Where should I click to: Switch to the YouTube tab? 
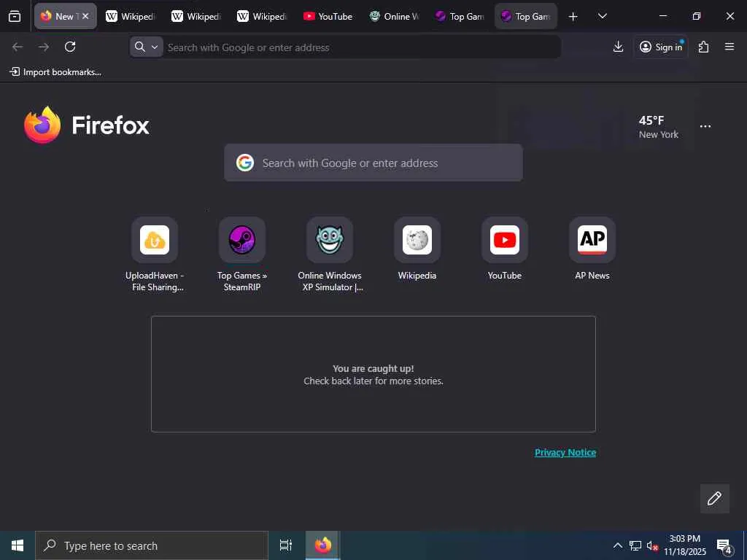coord(328,16)
